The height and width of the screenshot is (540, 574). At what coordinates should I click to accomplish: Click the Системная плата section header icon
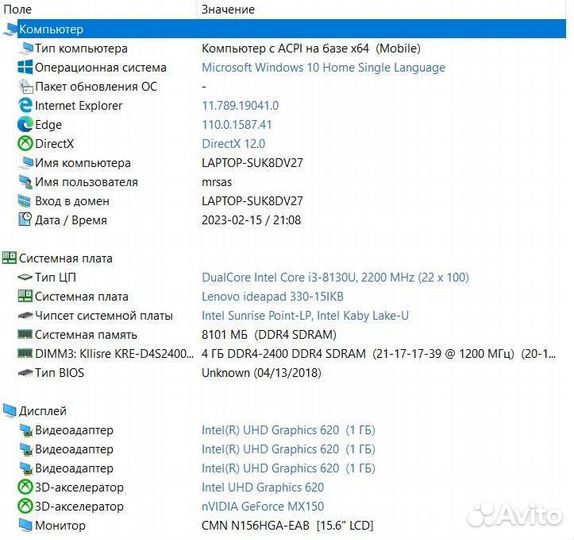click(9, 258)
